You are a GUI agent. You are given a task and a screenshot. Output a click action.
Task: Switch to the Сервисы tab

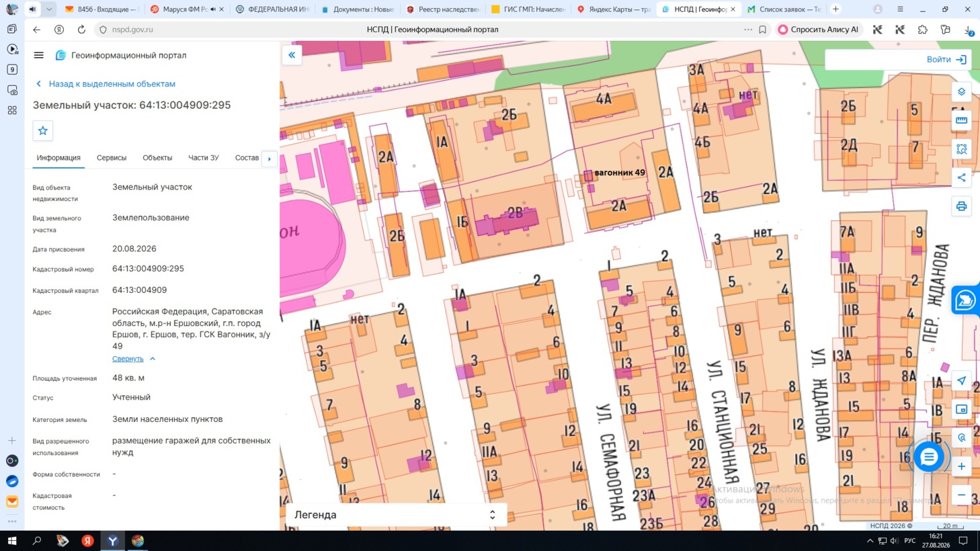[112, 158]
